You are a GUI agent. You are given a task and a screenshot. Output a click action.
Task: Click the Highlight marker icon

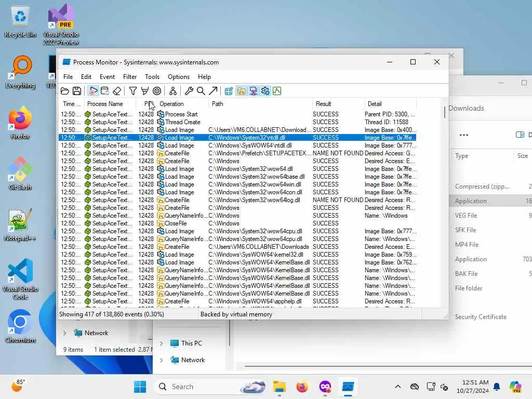(145, 91)
